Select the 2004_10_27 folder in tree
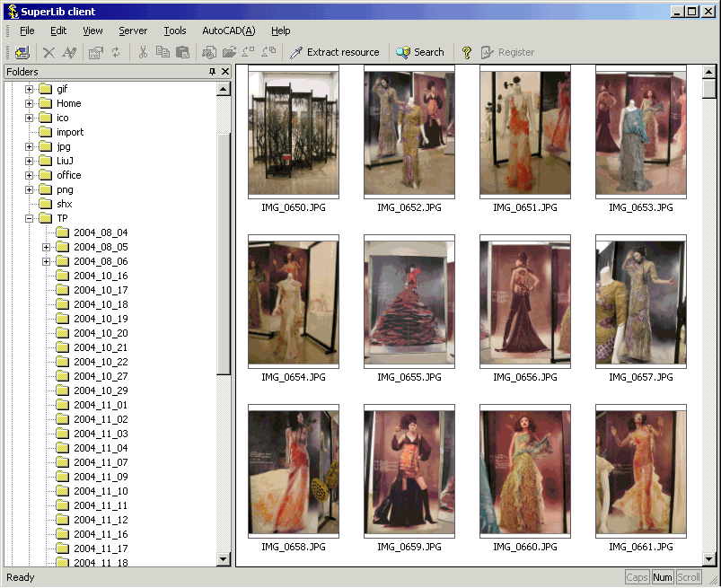This screenshot has height=588, width=721. [100, 376]
